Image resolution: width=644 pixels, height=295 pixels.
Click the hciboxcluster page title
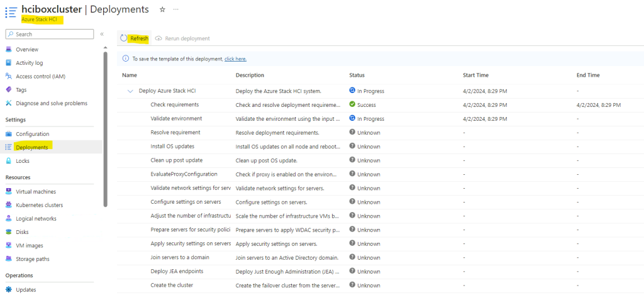52,9
